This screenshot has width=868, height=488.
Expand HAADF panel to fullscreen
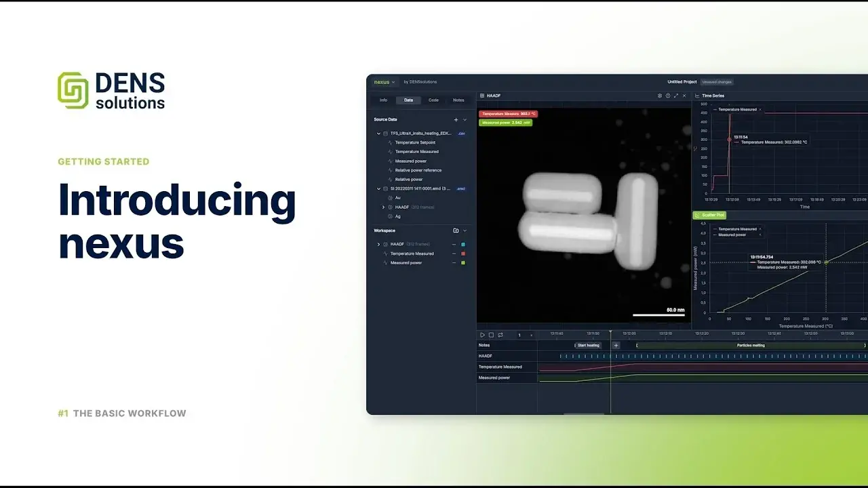click(676, 96)
